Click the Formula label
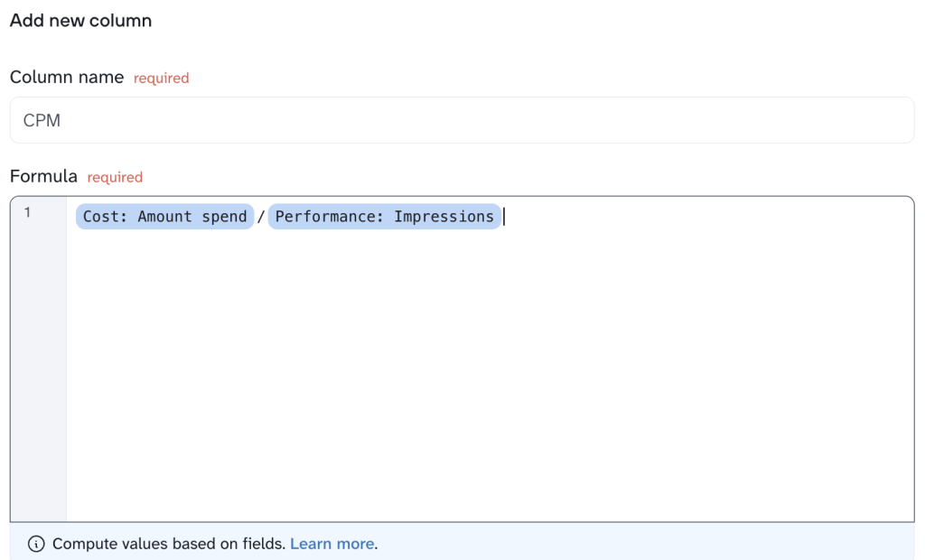Image resolution: width=925 pixels, height=560 pixels. tap(43, 177)
